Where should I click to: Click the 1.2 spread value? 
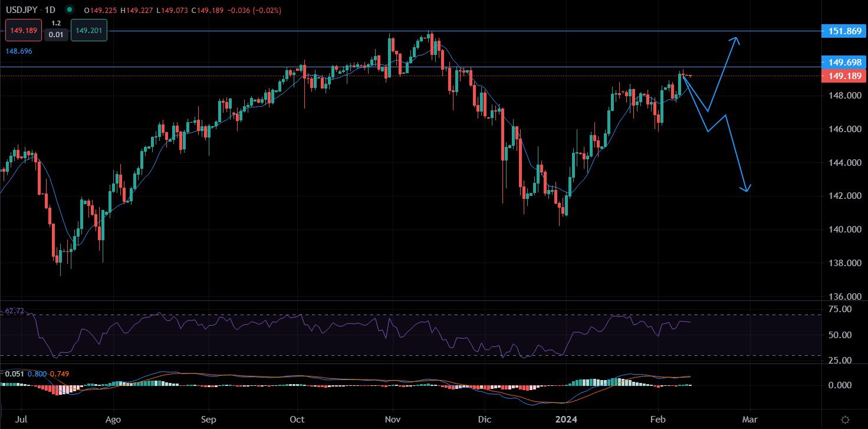coord(57,23)
